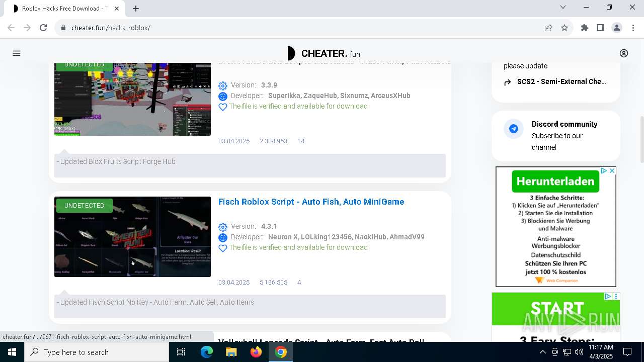Screen dimensions: 644x362
Task: Open the network status tray icon
Action: (x=567, y=352)
